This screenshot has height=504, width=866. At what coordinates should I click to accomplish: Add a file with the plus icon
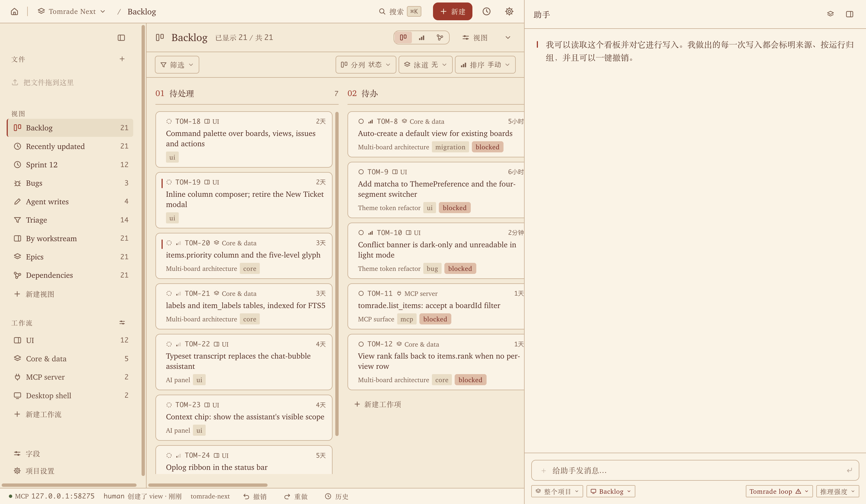(122, 59)
